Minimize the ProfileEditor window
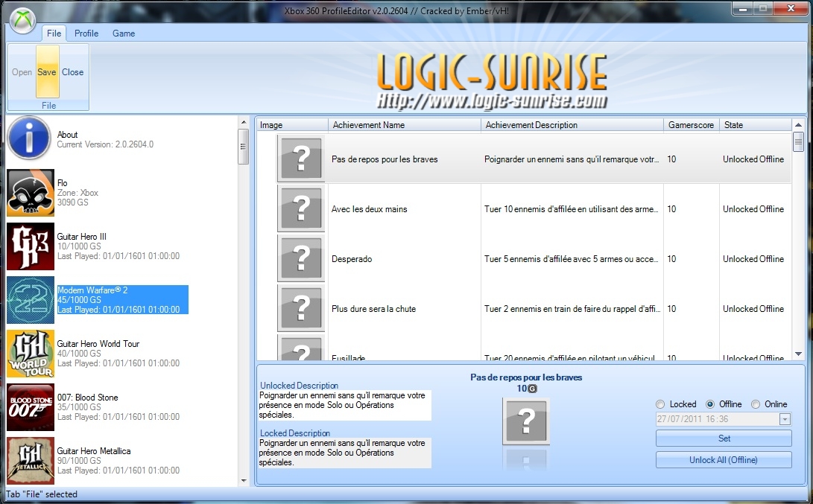This screenshot has width=813, height=504. coord(742,9)
